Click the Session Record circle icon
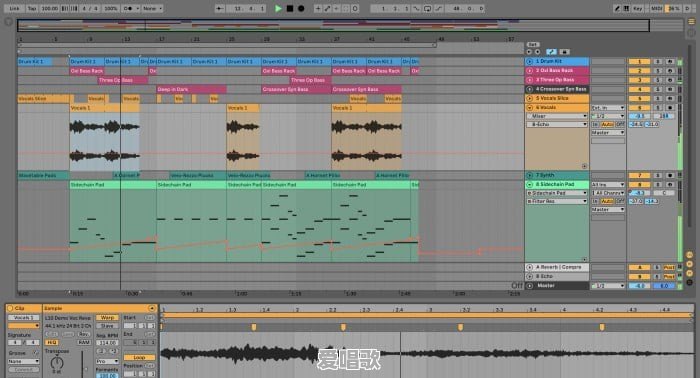This screenshot has width=700, height=378. (x=355, y=8)
